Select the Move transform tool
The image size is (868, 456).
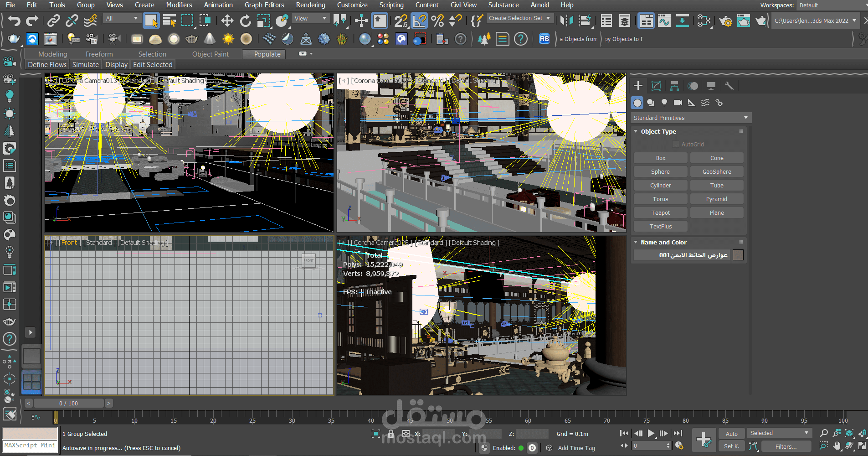pyautogui.click(x=227, y=21)
